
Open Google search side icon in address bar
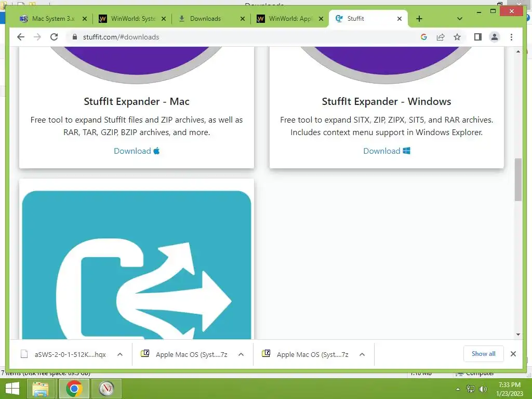coord(424,37)
